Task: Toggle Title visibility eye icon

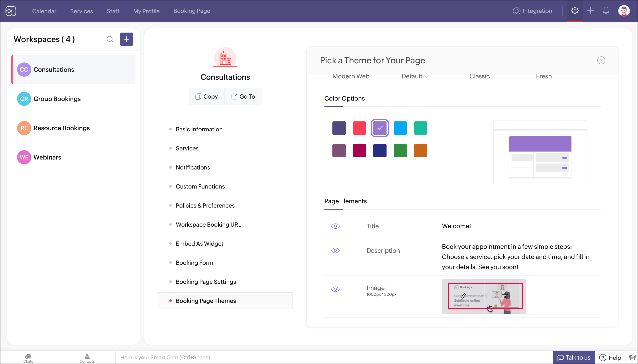Action: click(335, 226)
